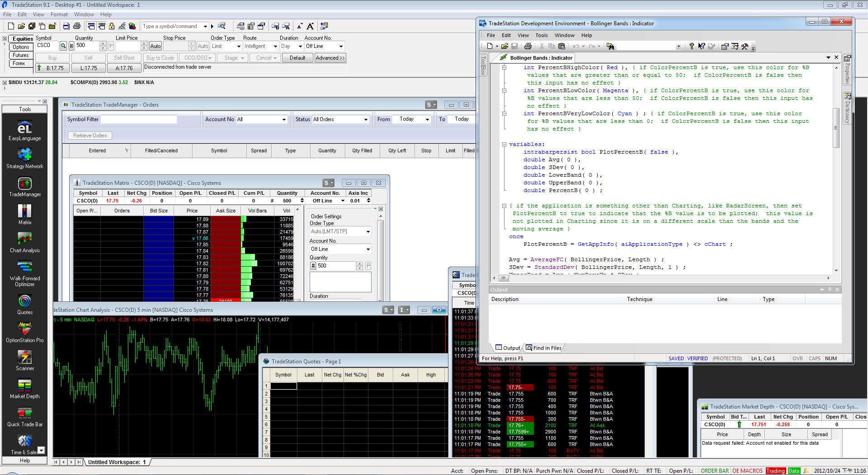Toggle the I button on the Chart Analysis window
The height and width of the screenshot is (475, 868).
(x=403, y=310)
